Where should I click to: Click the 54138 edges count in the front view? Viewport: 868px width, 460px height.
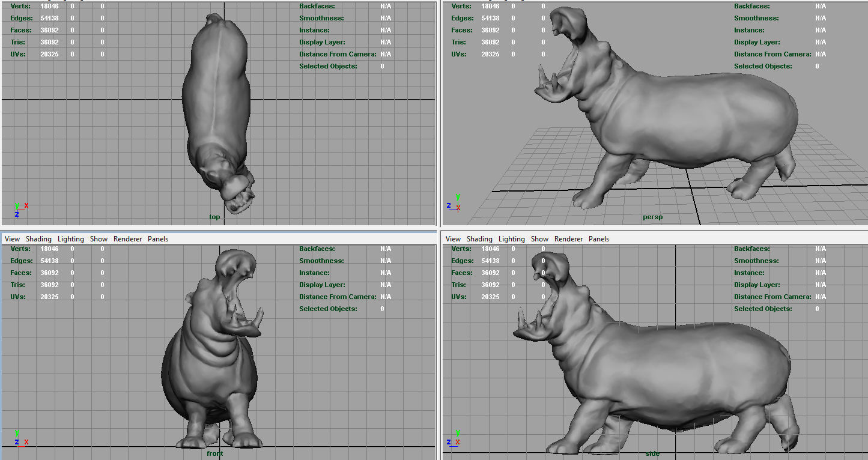pos(49,261)
